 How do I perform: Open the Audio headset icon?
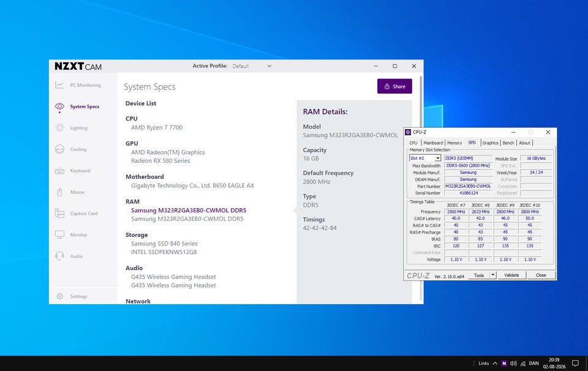pyautogui.click(x=59, y=257)
